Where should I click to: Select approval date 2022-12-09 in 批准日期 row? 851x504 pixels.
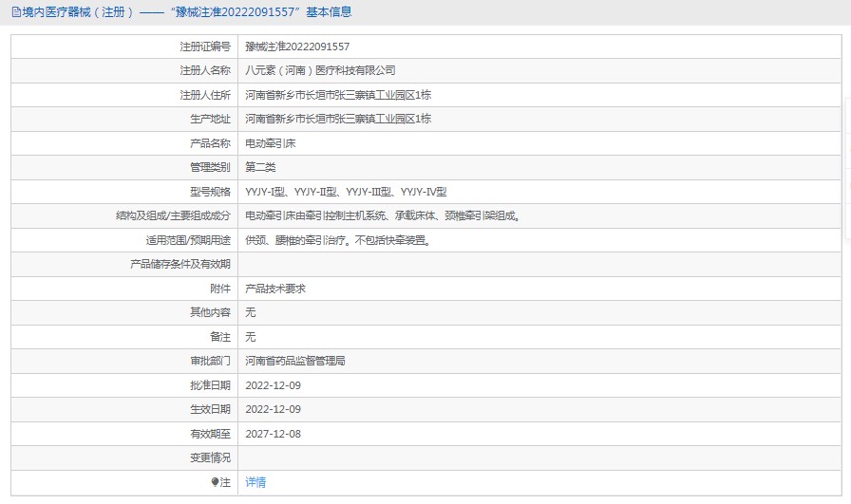tap(273, 385)
